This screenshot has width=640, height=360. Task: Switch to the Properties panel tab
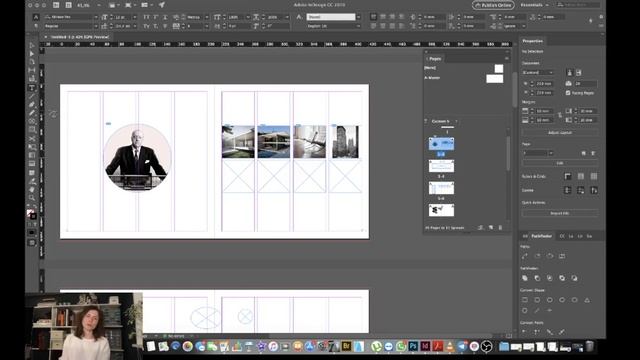tap(533, 41)
